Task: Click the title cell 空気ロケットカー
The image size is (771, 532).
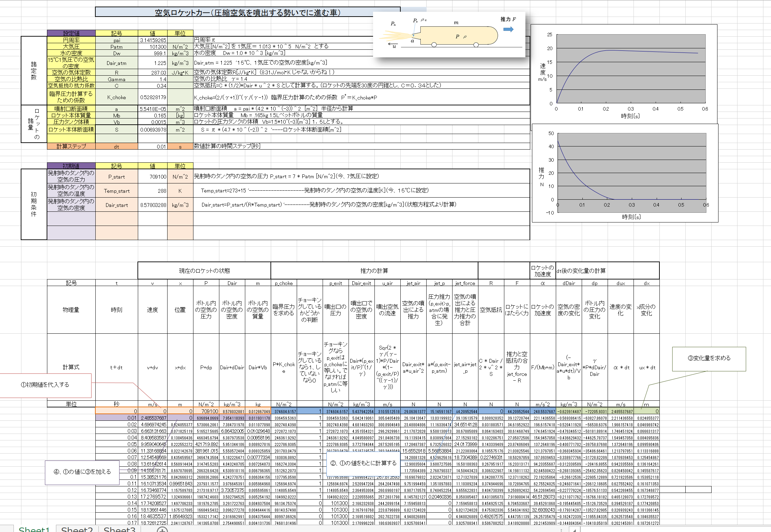Action: coord(248,12)
